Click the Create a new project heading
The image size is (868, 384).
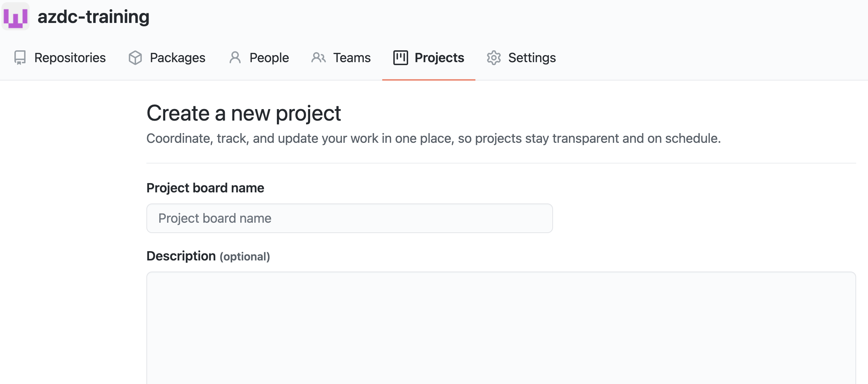[244, 113]
